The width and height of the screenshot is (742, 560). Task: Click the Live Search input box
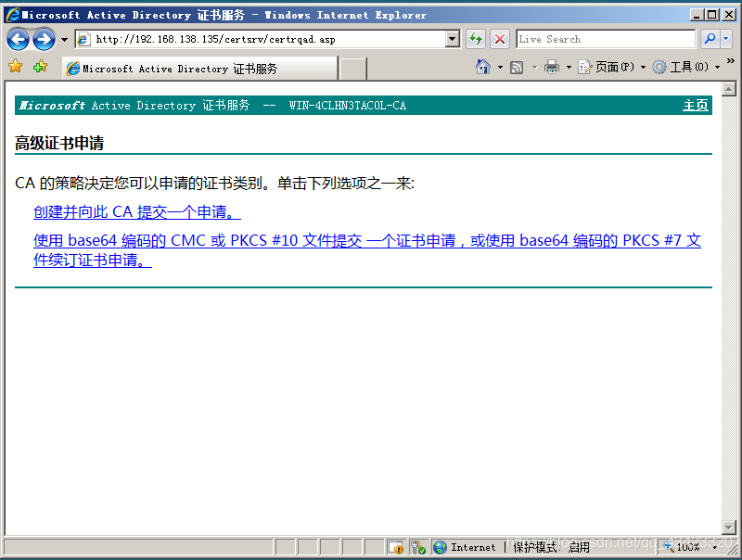(x=606, y=39)
